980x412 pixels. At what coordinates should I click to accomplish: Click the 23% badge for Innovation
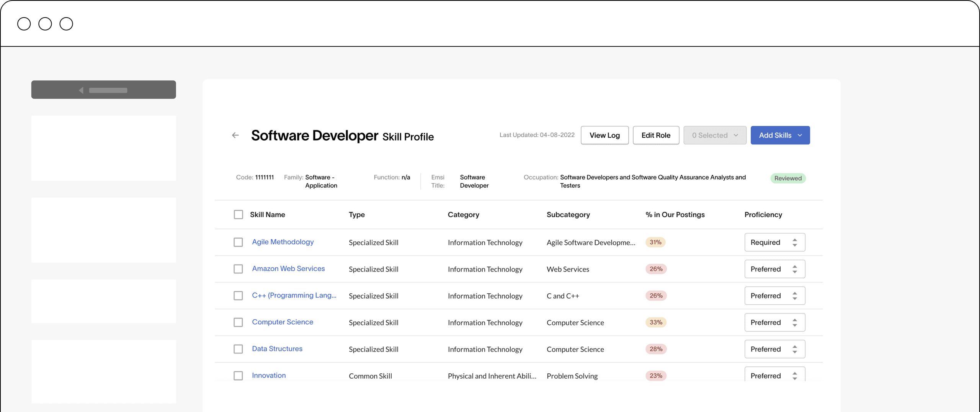[x=655, y=376]
